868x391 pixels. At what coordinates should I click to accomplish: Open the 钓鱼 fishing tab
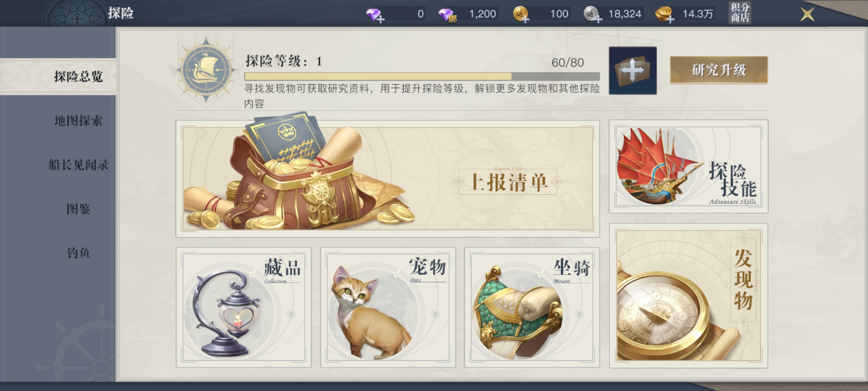[78, 253]
